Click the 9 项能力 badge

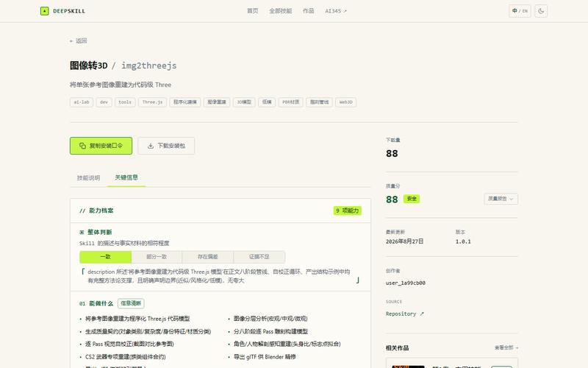pyautogui.click(x=347, y=210)
